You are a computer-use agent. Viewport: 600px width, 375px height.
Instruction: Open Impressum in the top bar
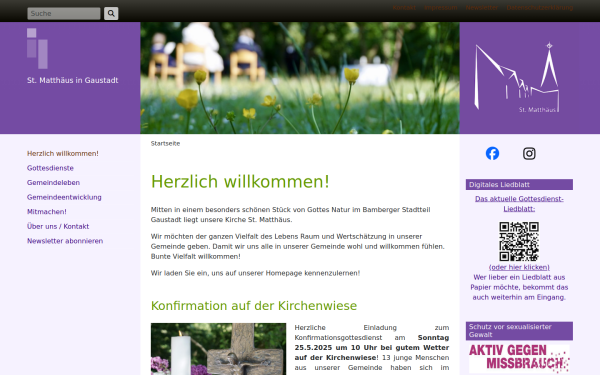[440, 8]
